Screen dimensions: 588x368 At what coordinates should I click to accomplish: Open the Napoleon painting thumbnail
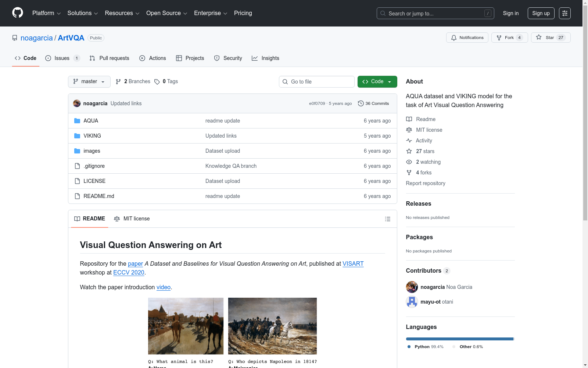[x=272, y=326]
